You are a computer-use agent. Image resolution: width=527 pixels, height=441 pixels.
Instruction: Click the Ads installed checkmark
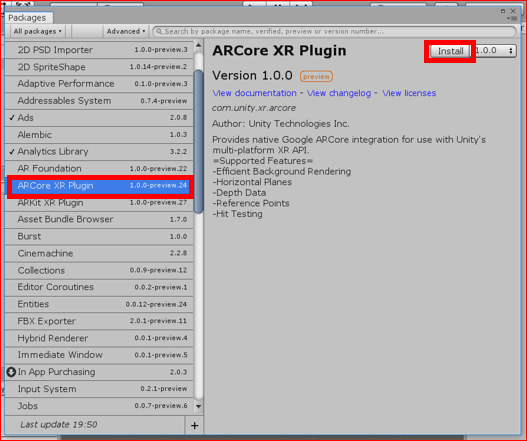point(12,118)
